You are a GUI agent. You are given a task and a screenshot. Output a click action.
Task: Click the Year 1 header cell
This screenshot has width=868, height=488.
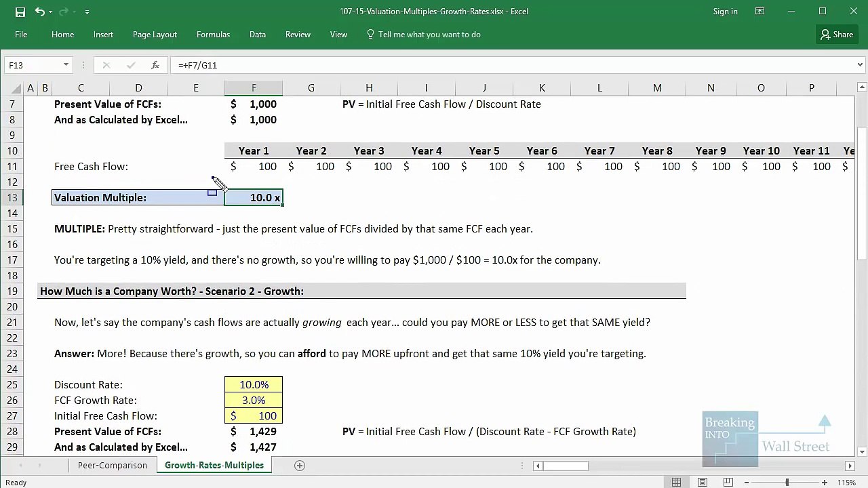(x=254, y=151)
